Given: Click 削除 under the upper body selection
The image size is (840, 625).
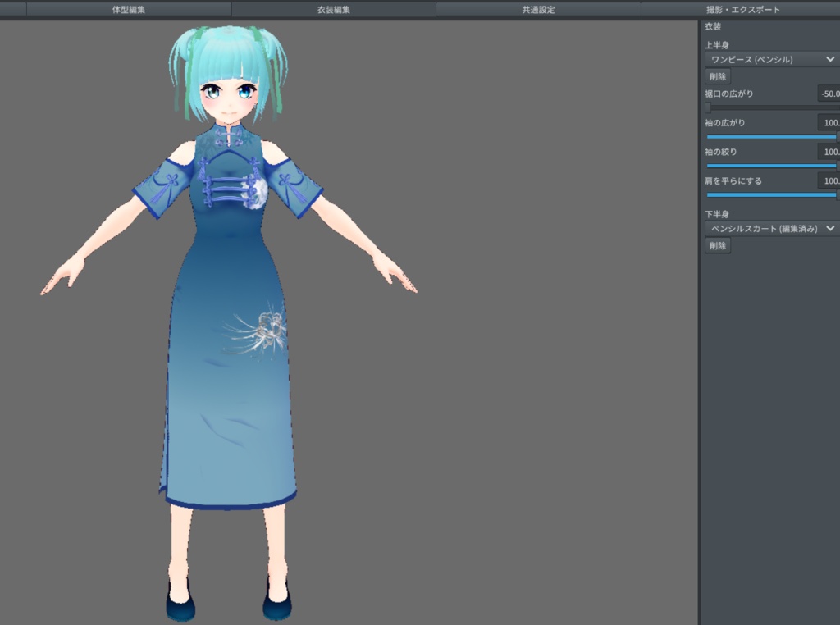Looking at the screenshot, I should [x=716, y=75].
